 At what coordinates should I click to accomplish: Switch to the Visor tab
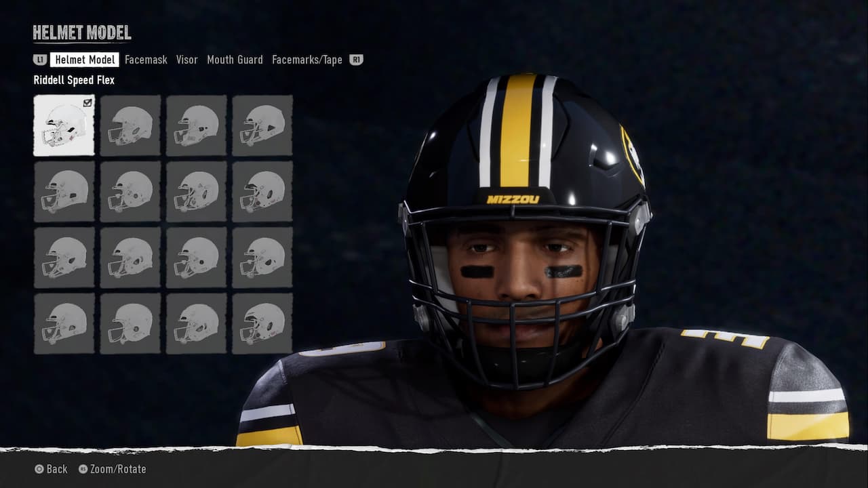click(186, 60)
